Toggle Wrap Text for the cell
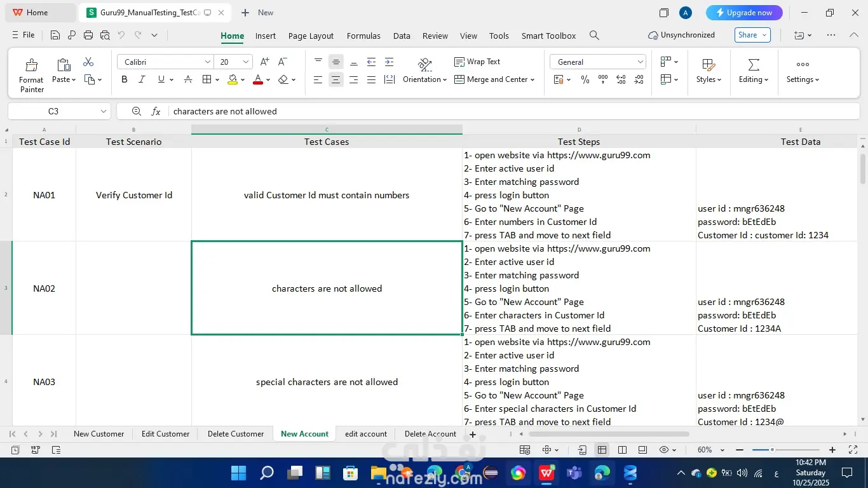Image resolution: width=868 pixels, height=488 pixels. 477,62
